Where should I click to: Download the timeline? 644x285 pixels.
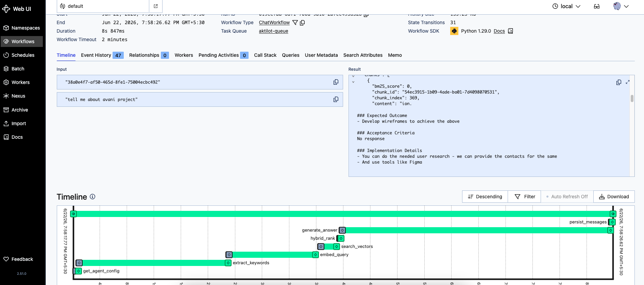[x=614, y=197]
